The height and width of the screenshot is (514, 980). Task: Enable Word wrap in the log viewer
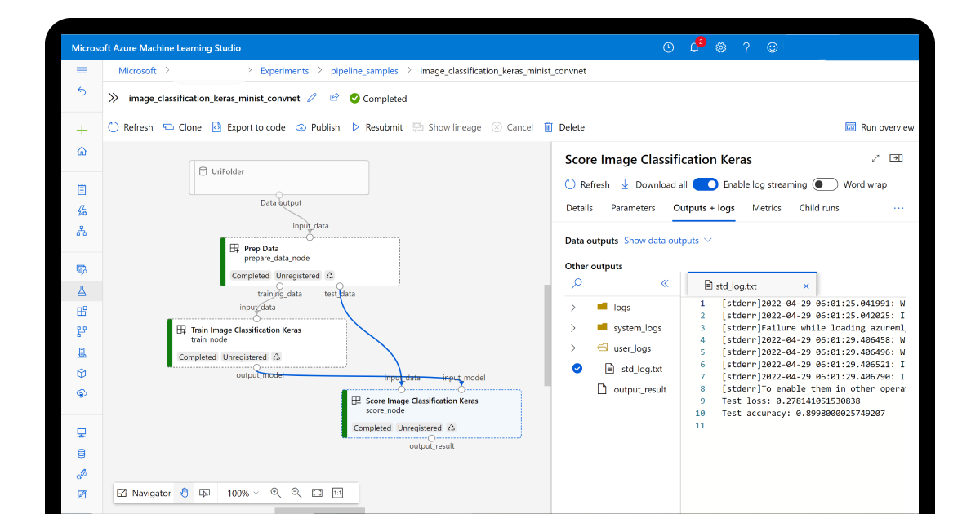pos(825,184)
